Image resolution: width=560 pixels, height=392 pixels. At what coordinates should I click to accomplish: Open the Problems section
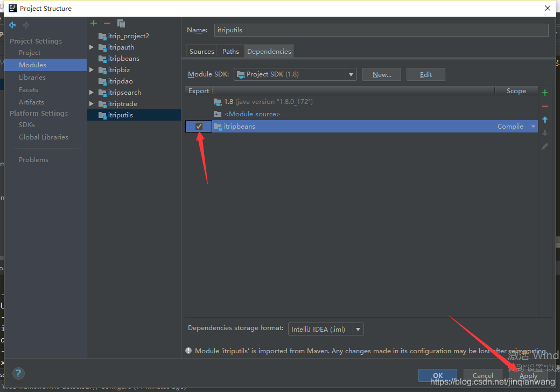pos(33,160)
